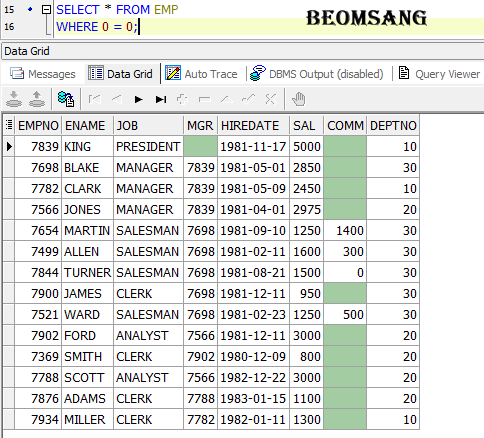Screen dimensions: 484x438
Task: Click the database copy grid icon
Action: [66, 99]
